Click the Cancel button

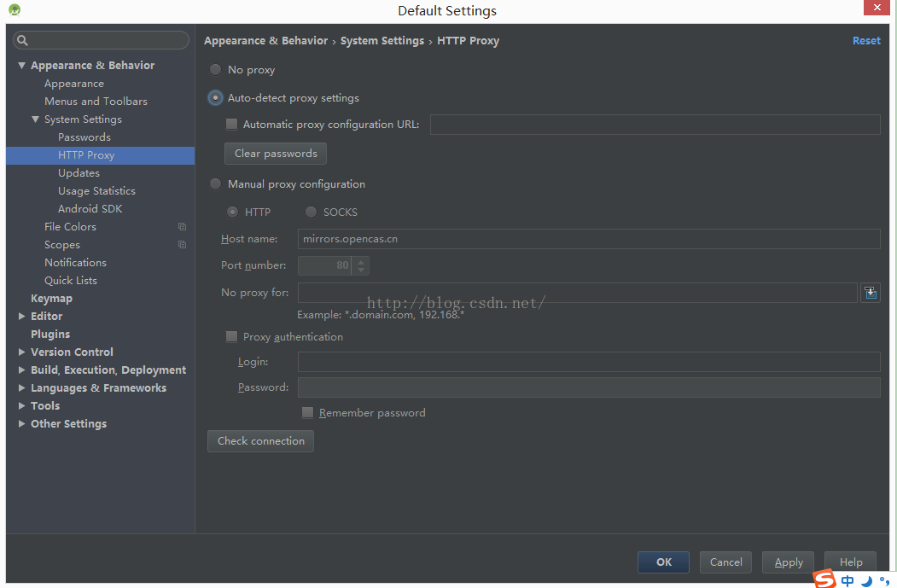[726, 562]
